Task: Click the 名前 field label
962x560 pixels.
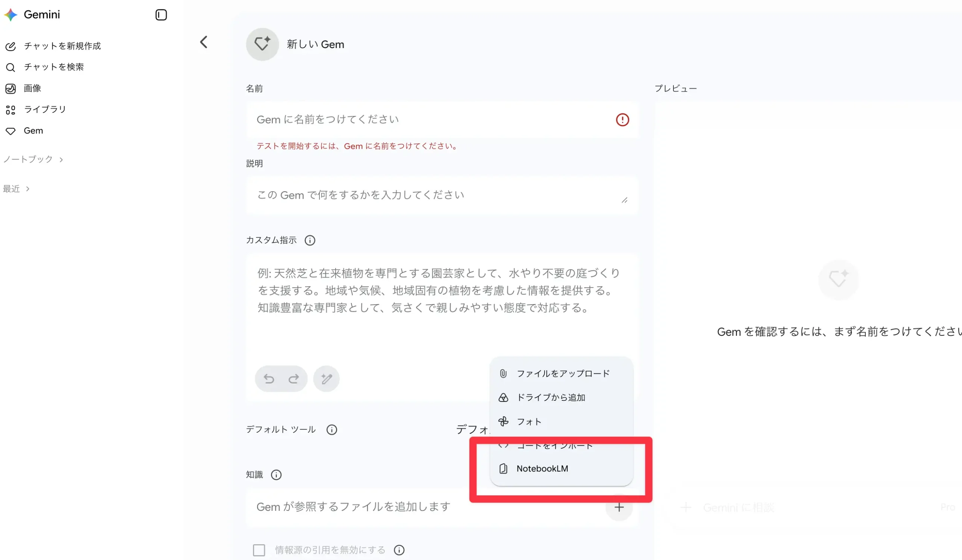Action: (254, 89)
